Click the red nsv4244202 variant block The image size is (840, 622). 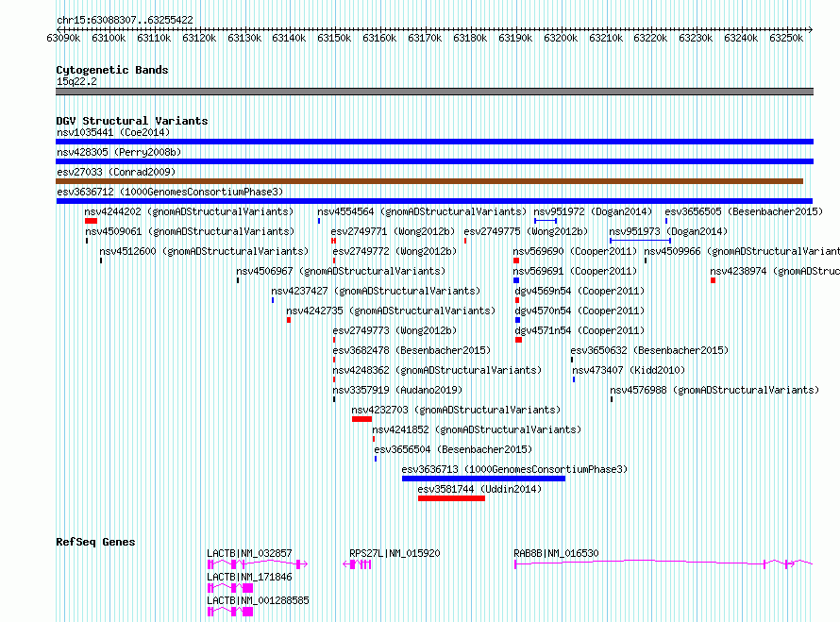point(91,221)
